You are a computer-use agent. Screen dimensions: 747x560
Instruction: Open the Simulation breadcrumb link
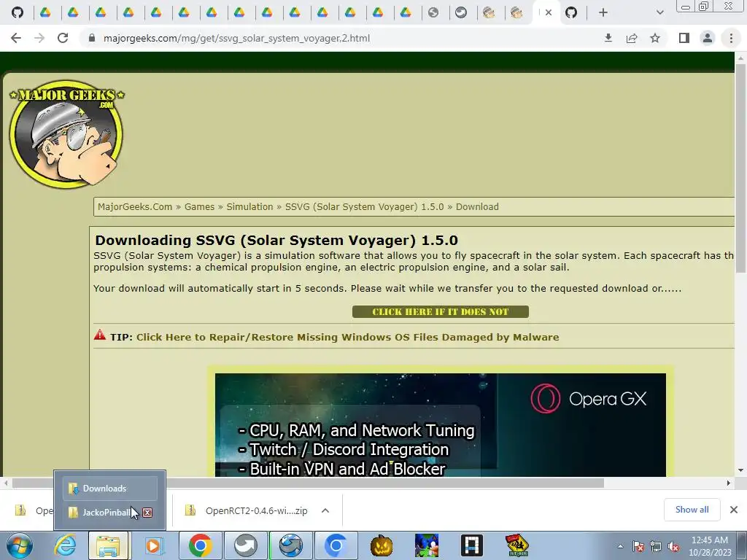pyautogui.click(x=249, y=206)
